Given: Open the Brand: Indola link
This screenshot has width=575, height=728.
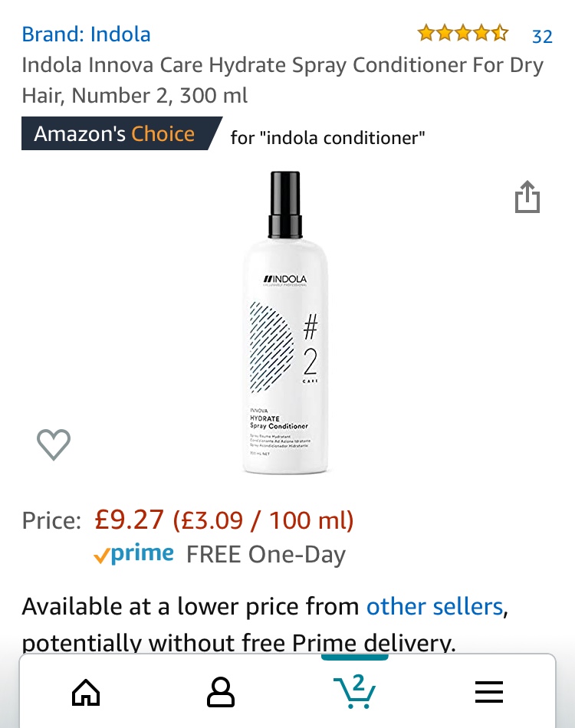Looking at the screenshot, I should click(x=86, y=34).
